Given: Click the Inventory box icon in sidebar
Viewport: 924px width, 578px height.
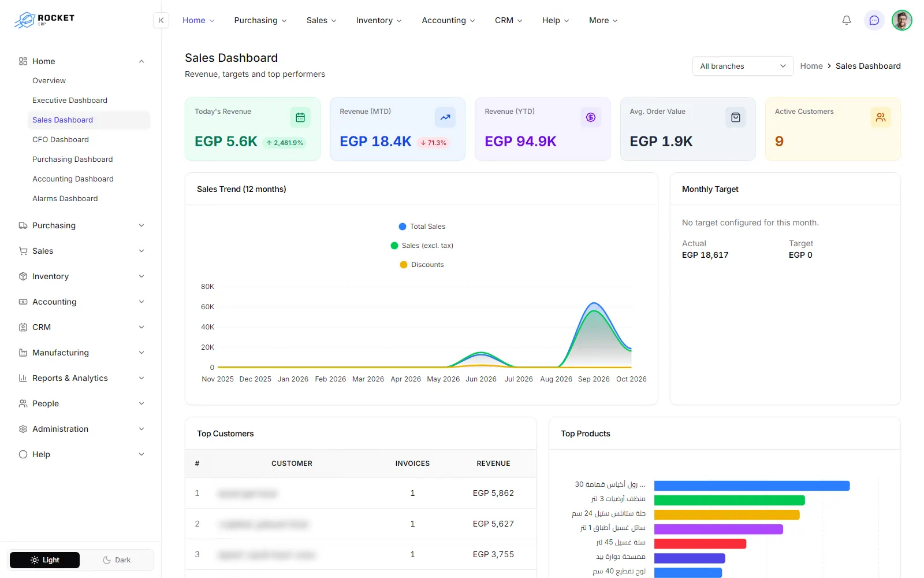Looking at the screenshot, I should click(23, 276).
